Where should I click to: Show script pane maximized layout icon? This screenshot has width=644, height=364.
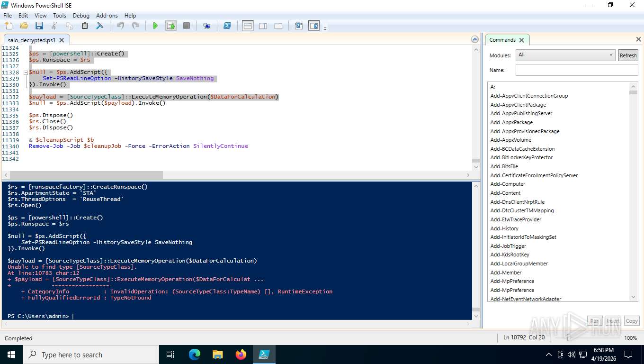tap(278, 26)
